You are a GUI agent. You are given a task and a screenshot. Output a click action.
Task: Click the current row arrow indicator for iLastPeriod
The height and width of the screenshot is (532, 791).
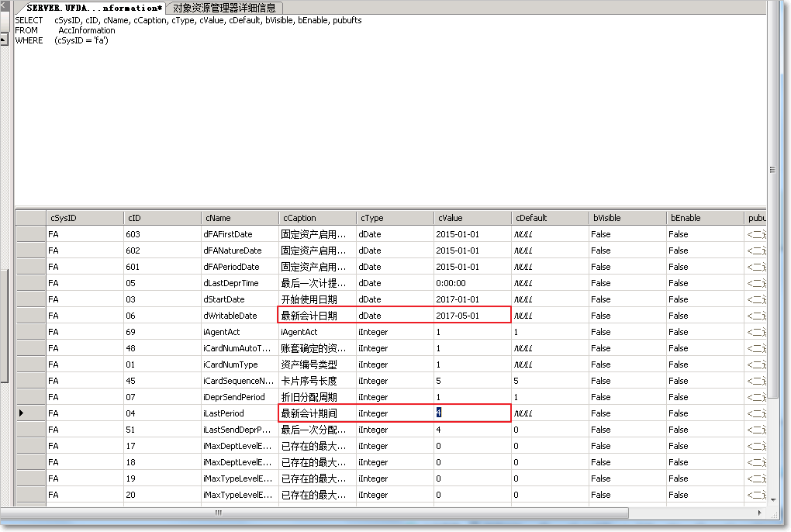pyautogui.click(x=22, y=413)
